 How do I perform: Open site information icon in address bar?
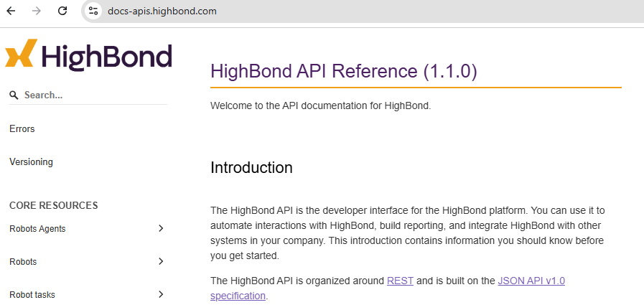[x=93, y=11]
